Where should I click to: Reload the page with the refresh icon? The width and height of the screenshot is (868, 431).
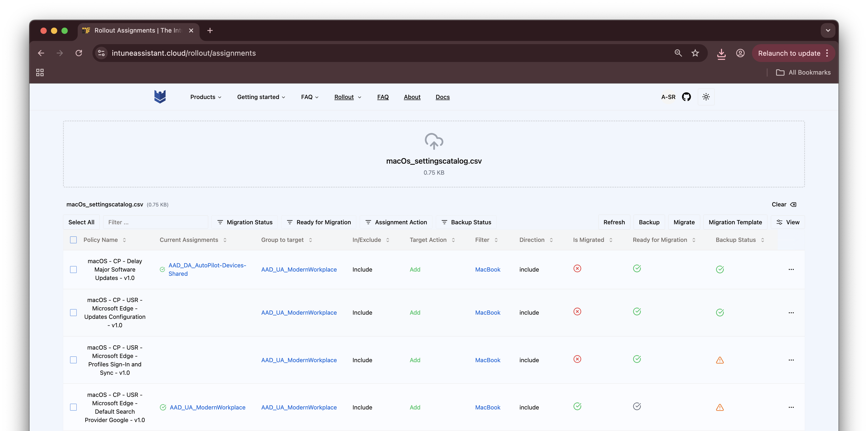[79, 53]
